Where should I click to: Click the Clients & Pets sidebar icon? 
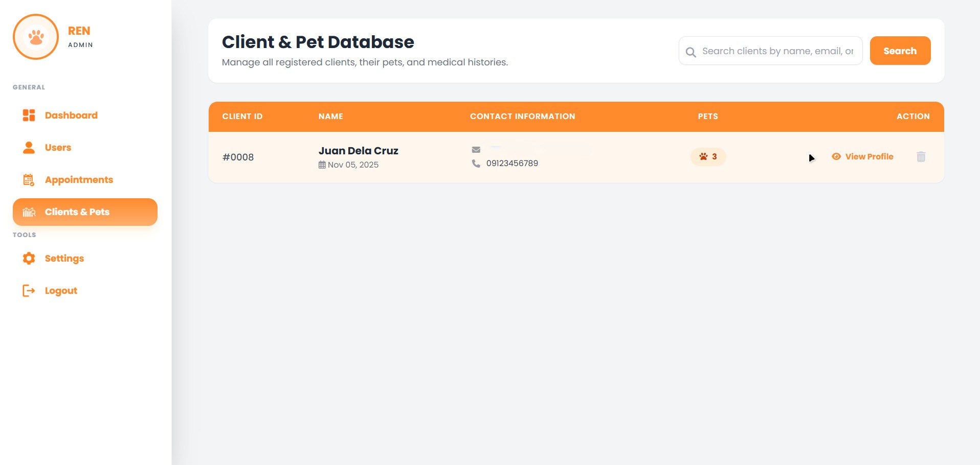click(x=29, y=212)
